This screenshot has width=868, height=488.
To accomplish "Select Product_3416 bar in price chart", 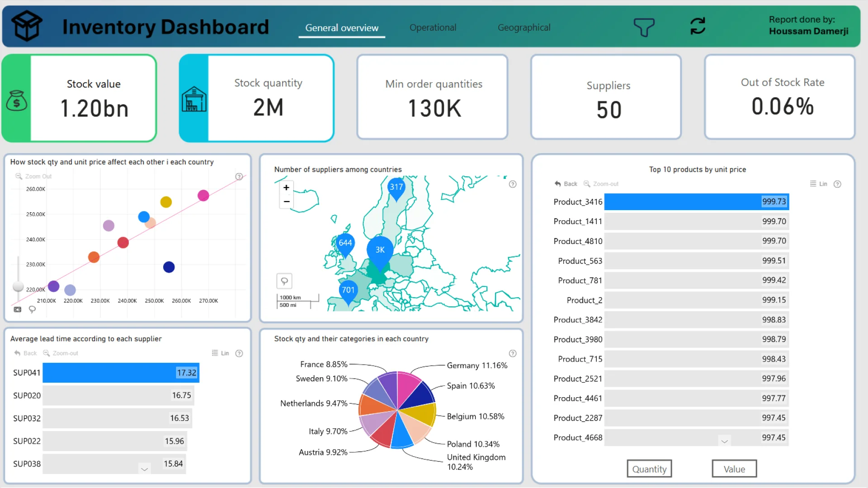I will (x=696, y=202).
